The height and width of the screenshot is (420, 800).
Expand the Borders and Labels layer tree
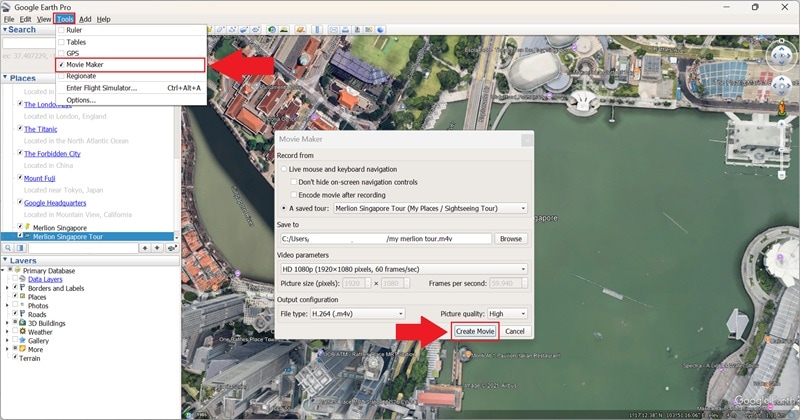pyautogui.click(x=7, y=288)
